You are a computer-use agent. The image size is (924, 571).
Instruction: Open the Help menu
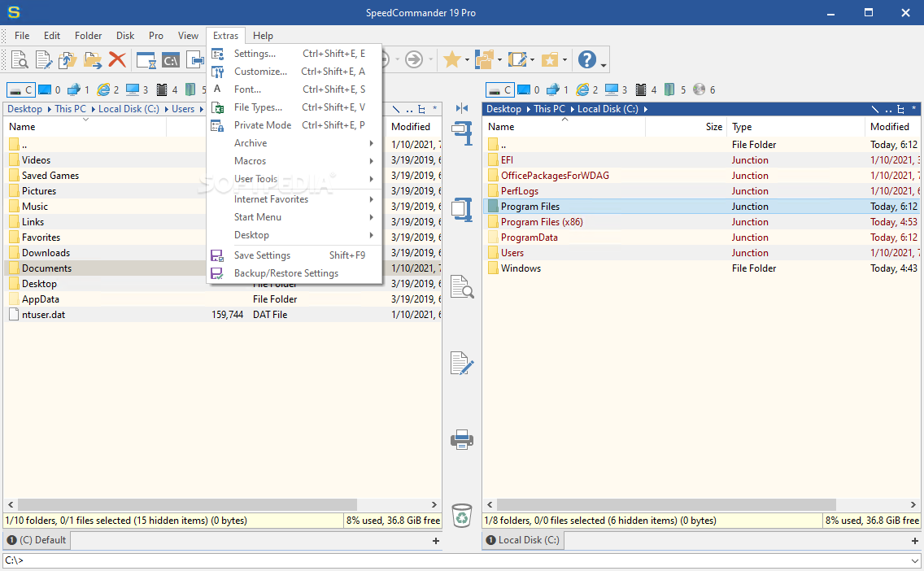pos(263,35)
